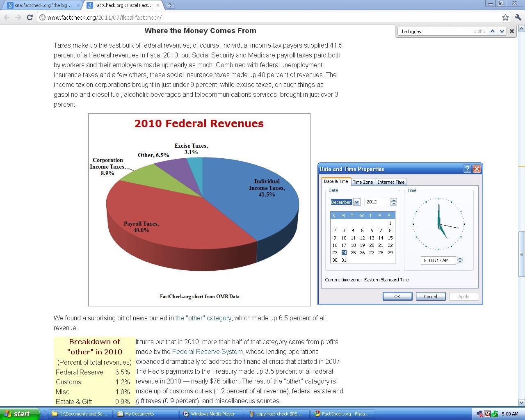This screenshot has width=525, height=420.
Task: Select day 1 in the calendar
Action: point(390,223)
